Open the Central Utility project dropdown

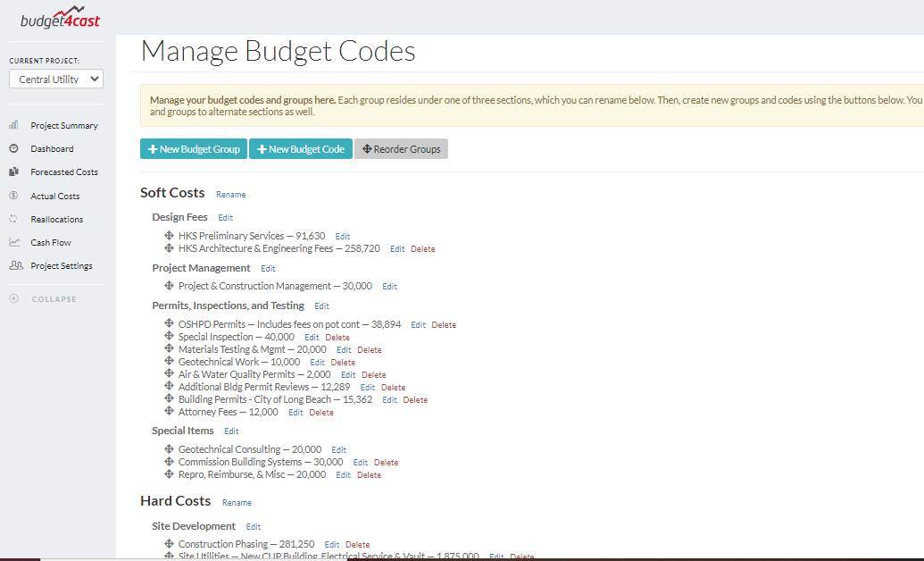pos(56,79)
